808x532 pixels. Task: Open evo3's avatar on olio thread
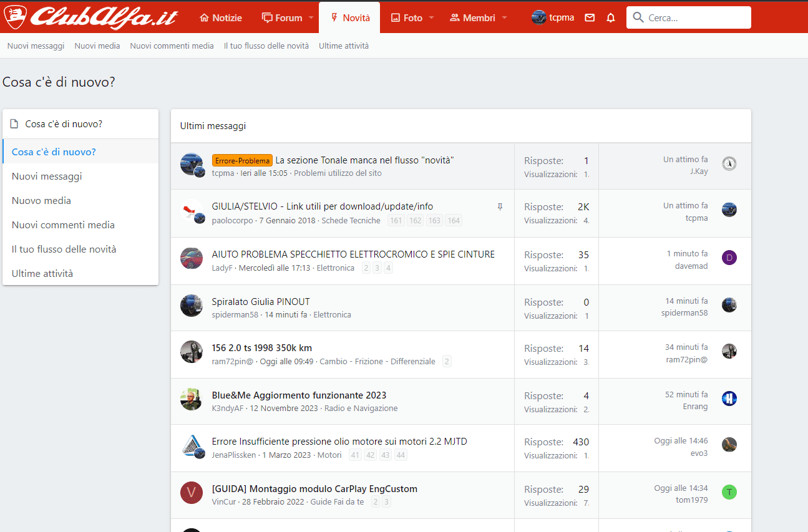[729, 444]
